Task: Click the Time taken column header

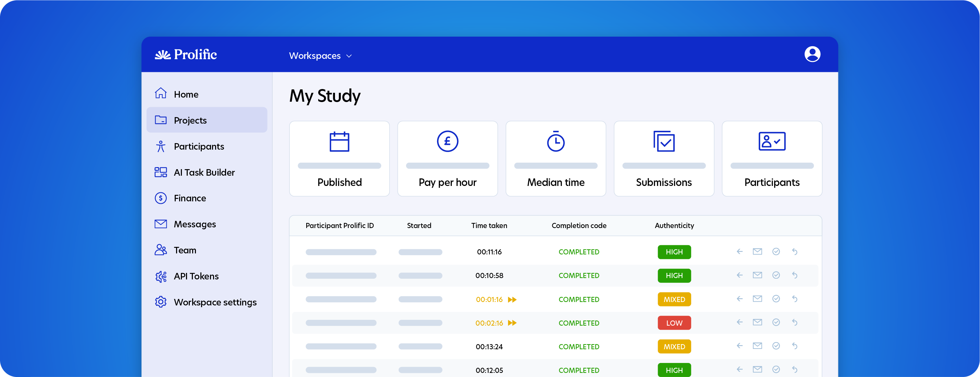Action: 489,226
